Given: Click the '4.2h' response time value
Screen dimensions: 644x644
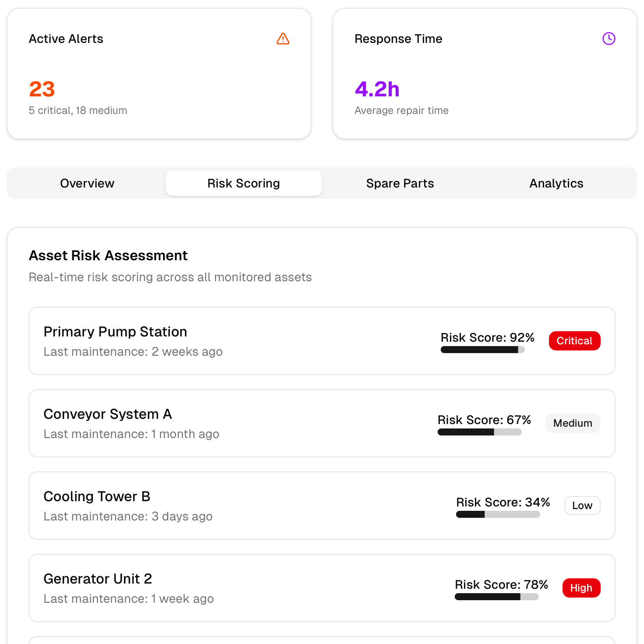Looking at the screenshot, I should tap(377, 89).
